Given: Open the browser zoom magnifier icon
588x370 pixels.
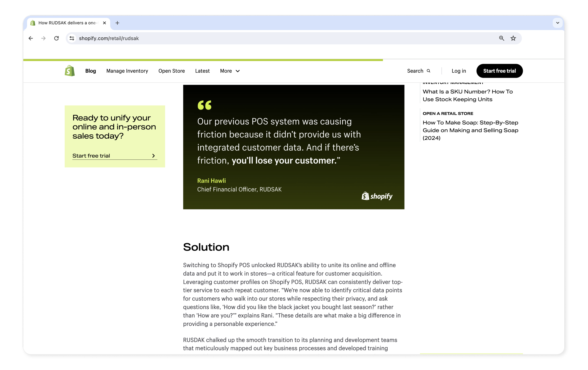Looking at the screenshot, I should [501, 38].
